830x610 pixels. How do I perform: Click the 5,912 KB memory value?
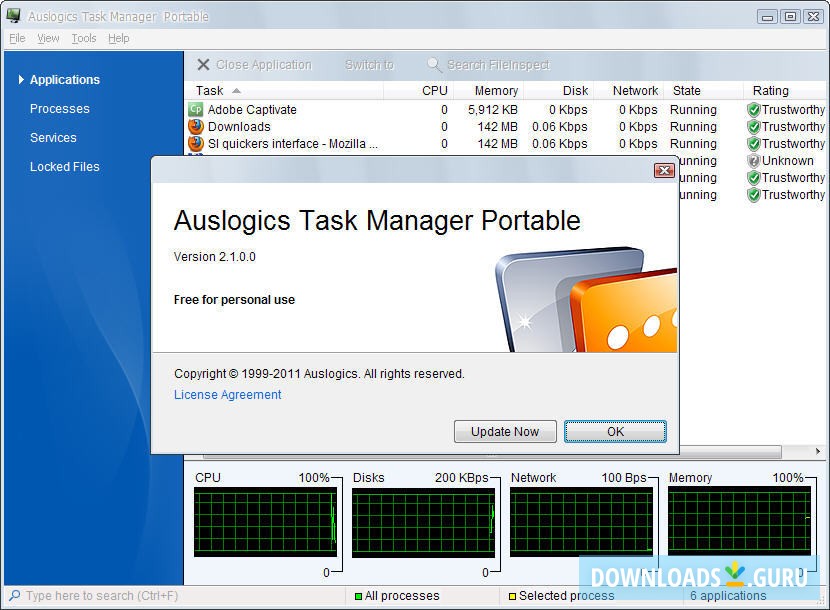coord(492,110)
